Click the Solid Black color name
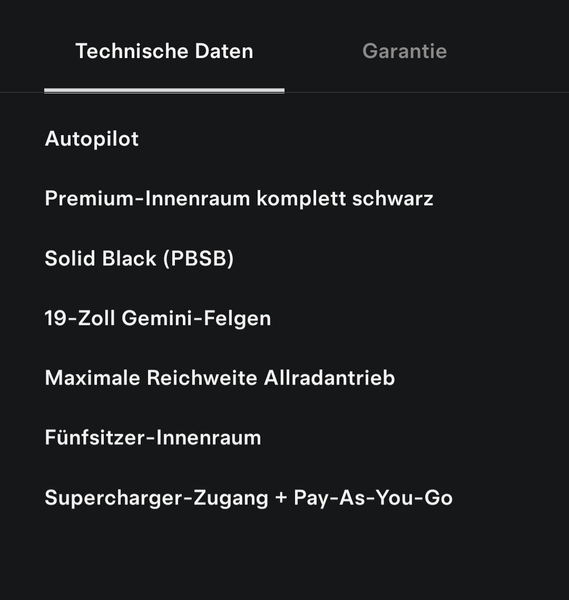Screen dimensions: 569x600 coord(101,258)
